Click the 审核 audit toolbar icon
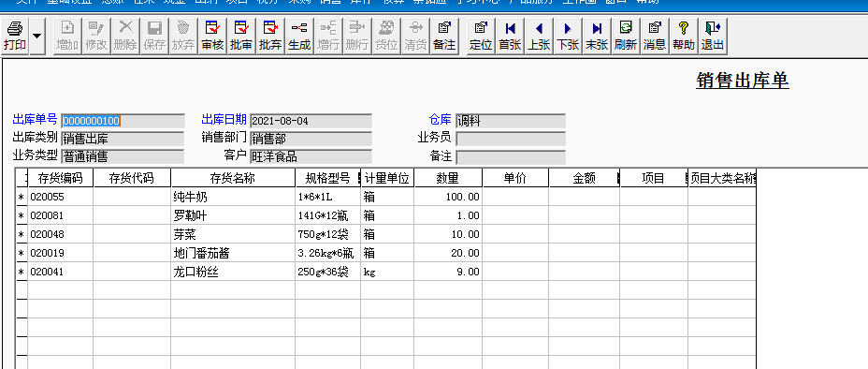The height and width of the screenshot is (369, 868). pyautogui.click(x=212, y=36)
